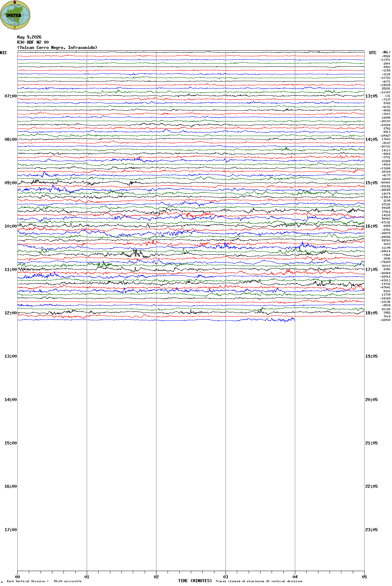Click the 18:05 UTC time marker
The image size is (392, 586).
(371, 313)
